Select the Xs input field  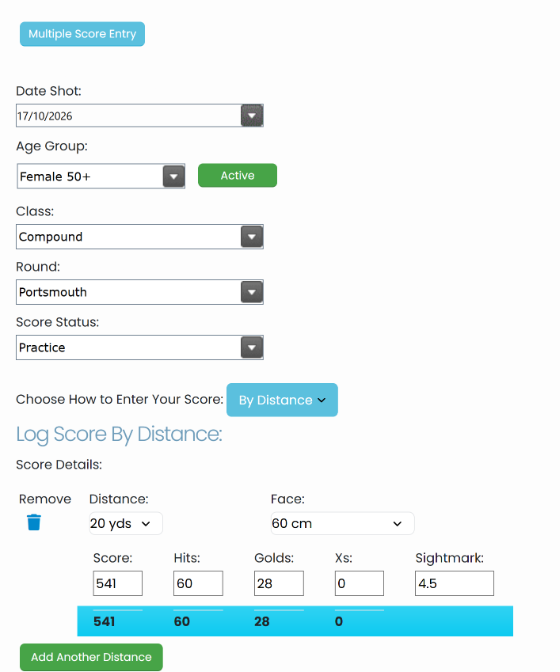pyautogui.click(x=359, y=583)
